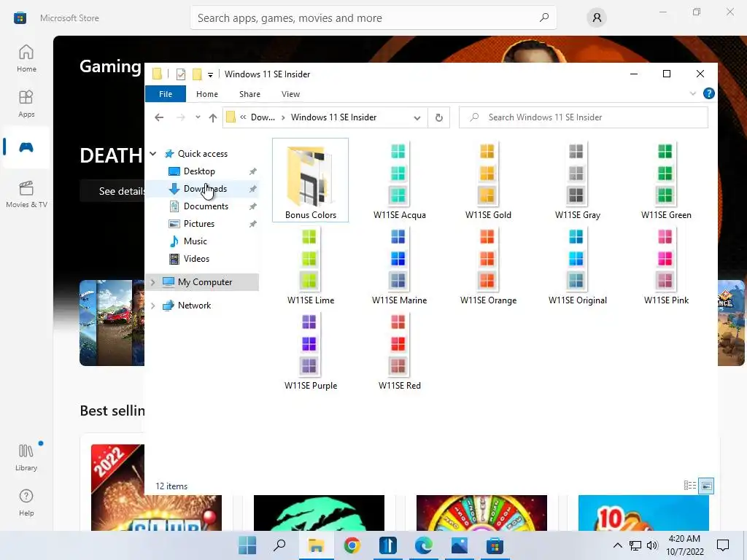Refresh the Windows 11 SE Insider folder
The height and width of the screenshot is (560, 747).
coord(438,117)
